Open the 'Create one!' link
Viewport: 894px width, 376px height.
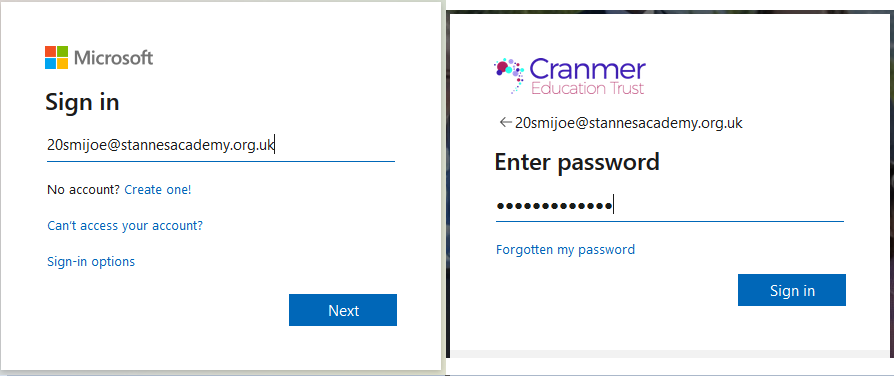tap(158, 189)
